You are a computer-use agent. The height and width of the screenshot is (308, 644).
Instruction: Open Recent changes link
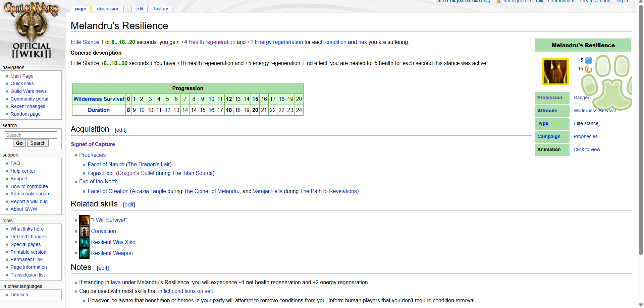click(28, 106)
